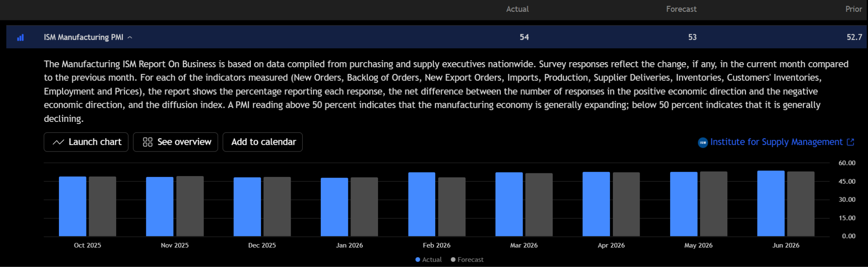The width and height of the screenshot is (868, 267).
Task: Click the Actual value 54
Action: tap(524, 37)
